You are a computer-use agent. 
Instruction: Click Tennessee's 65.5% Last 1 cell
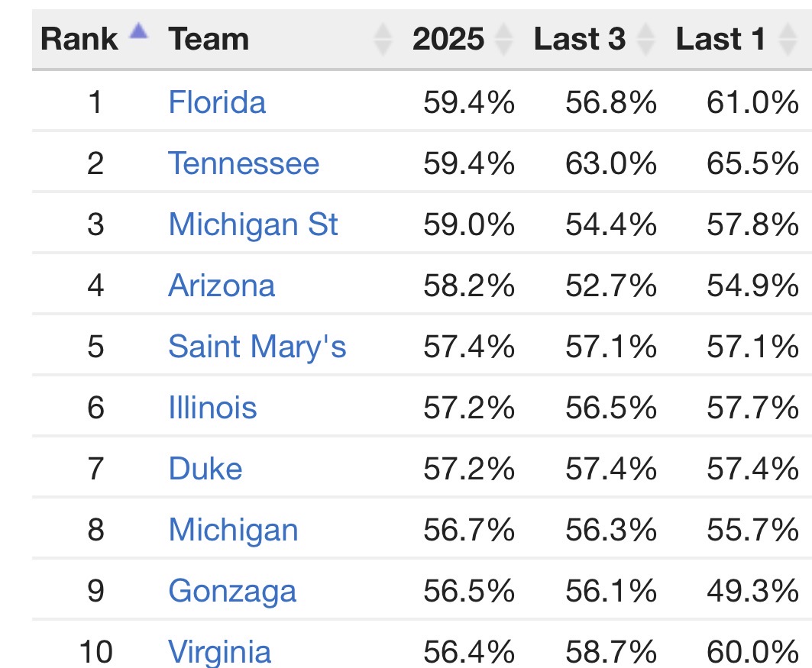click(752, 163)
